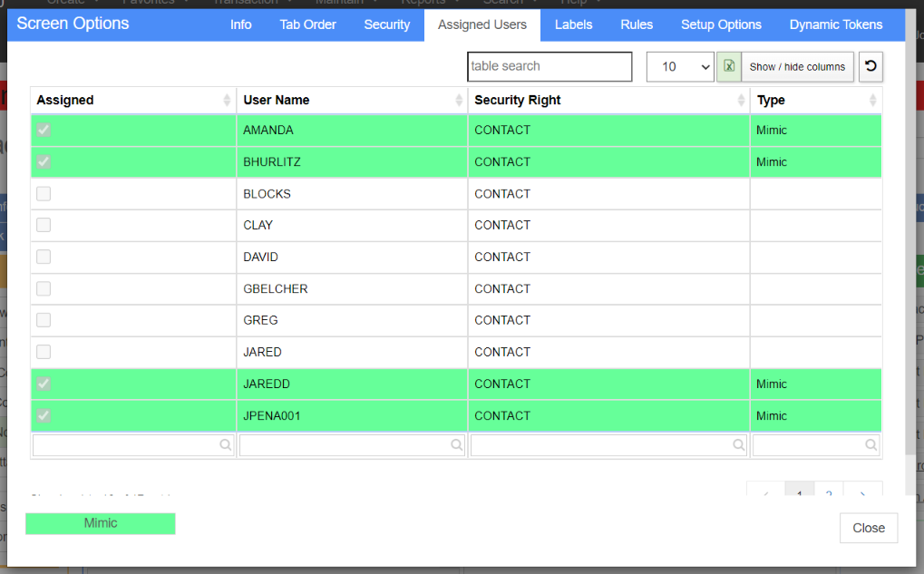Click the refresh/reset table icon
The image size is (924, 574).
pos(871,66)
